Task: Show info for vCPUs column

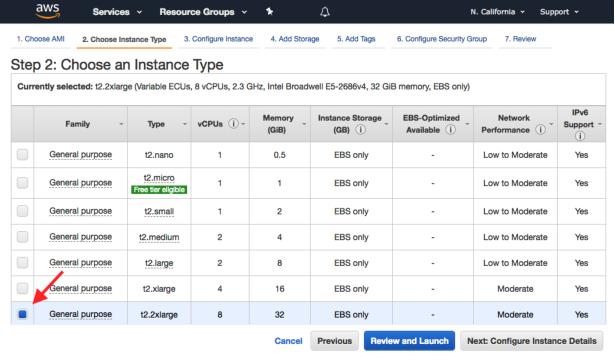Action: pyautogui.click(x=233, y=124)
